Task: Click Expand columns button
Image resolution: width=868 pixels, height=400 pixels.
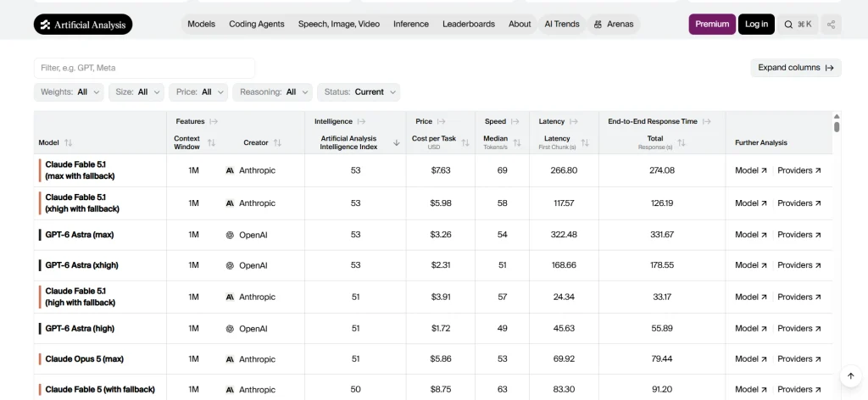Action: pyautogui.click(x=795, y=68)
